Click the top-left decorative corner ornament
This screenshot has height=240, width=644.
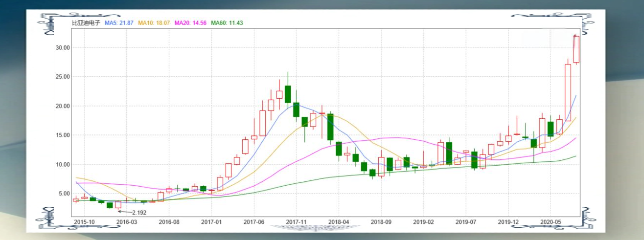[54, 24]
